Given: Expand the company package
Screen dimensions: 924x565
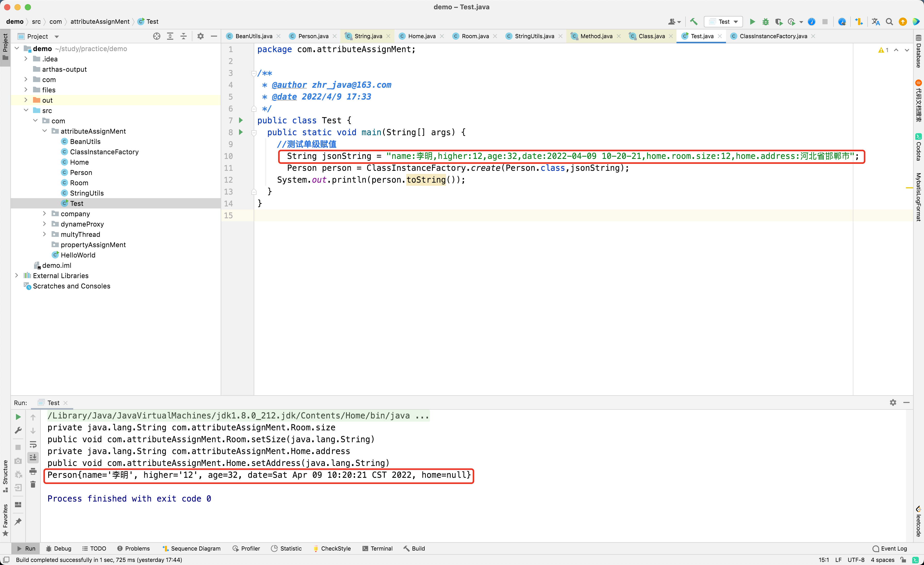Looking at the screenshot, I should (45, 213).
